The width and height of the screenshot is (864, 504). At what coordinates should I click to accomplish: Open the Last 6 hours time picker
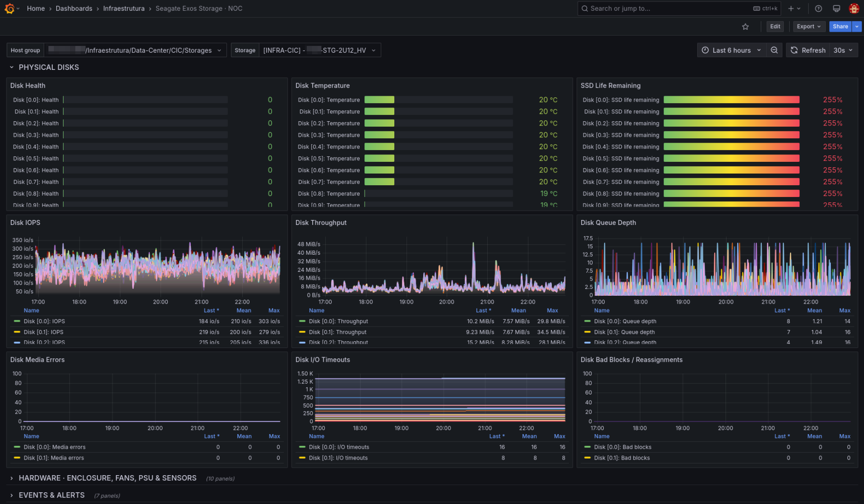(x=731, y=50)
